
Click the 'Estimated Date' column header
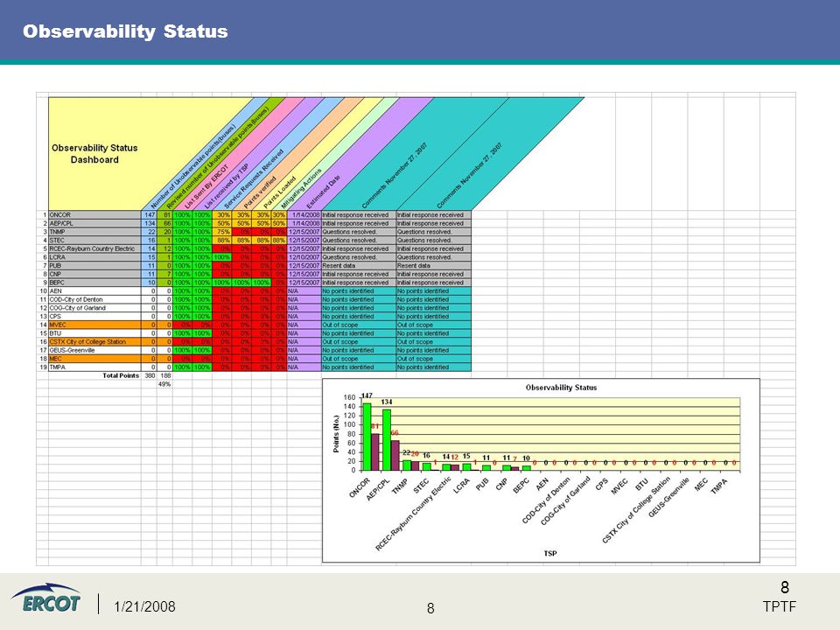[x=323, y=192]
